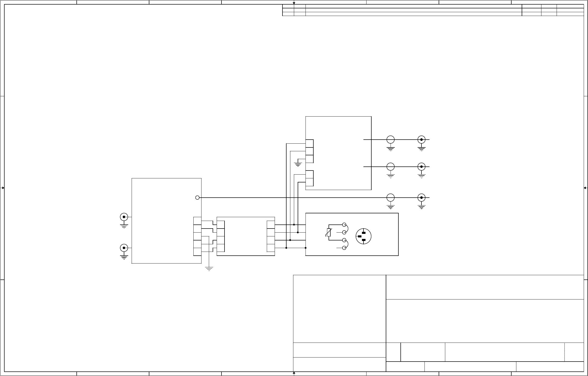The image size is (588, 376).
Task: Click the large empty title block cell, bottom right
Action: coord(484,321)
